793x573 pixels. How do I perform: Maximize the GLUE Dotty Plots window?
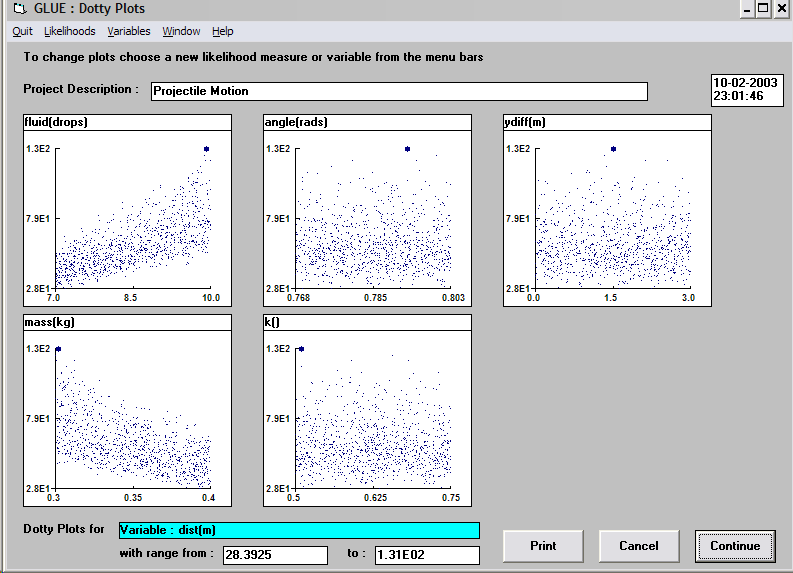point(763,9)
